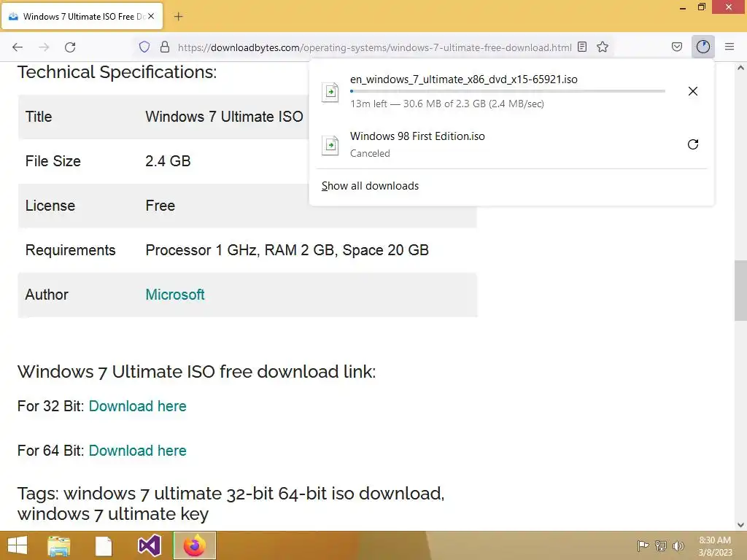This screenshot has height=560, width=747.
Task: Select the Windows 7 Ultimate ISO tab
Action: coord(82,16)
